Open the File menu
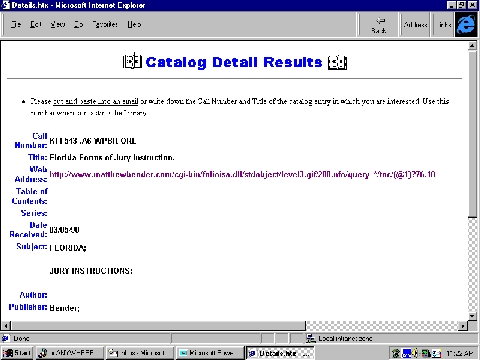 click(16, 24)
